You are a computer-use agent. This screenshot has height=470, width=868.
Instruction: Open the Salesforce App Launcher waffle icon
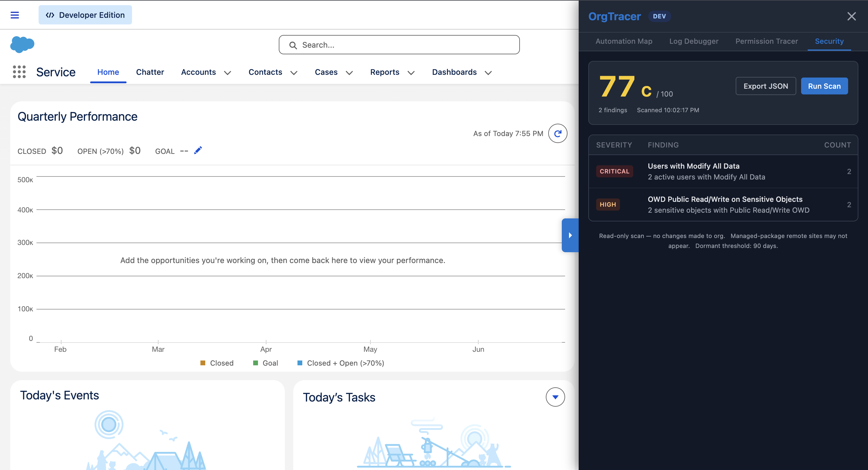coord(19,72)
